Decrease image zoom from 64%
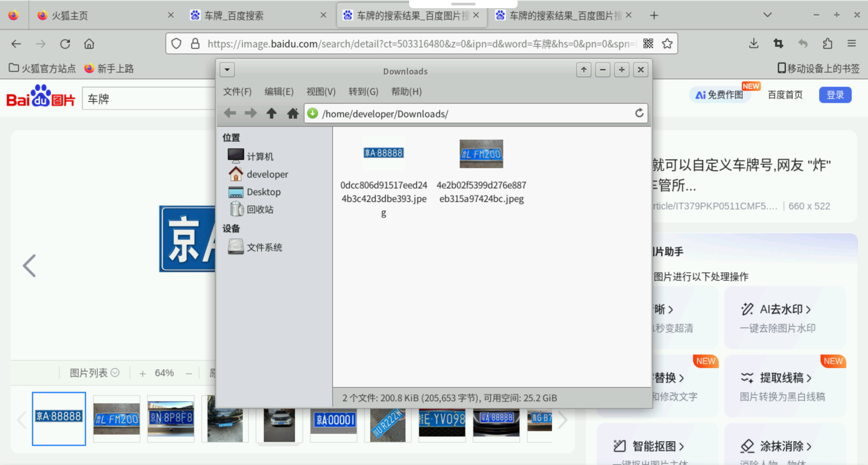This screenshot has height=465, width=868. tap(189, 372)
